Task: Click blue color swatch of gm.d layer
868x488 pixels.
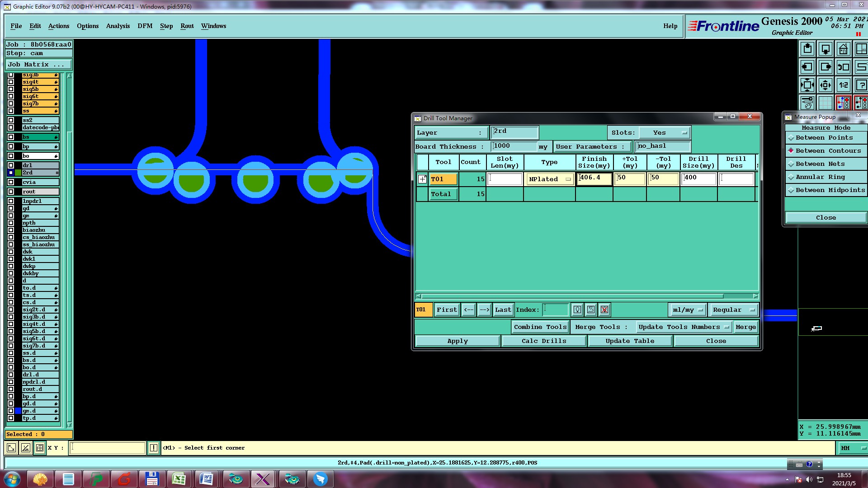Action: (18, 411)
